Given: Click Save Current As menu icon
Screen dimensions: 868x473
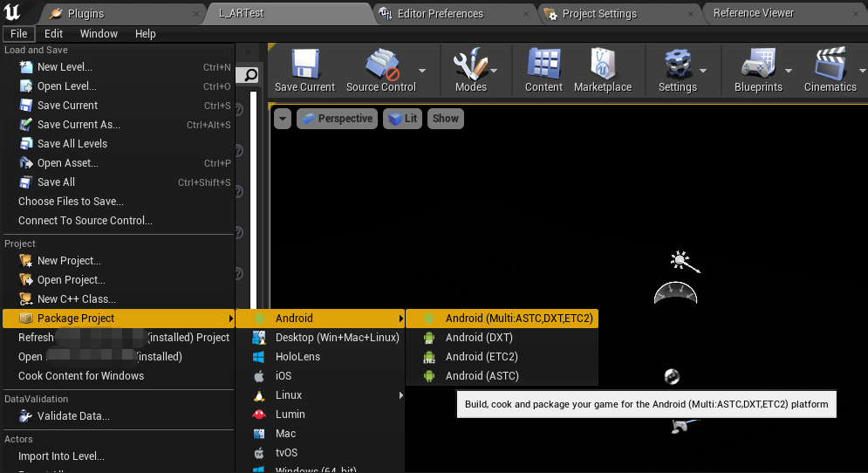Looking at the screenshot, I should 26,125.
